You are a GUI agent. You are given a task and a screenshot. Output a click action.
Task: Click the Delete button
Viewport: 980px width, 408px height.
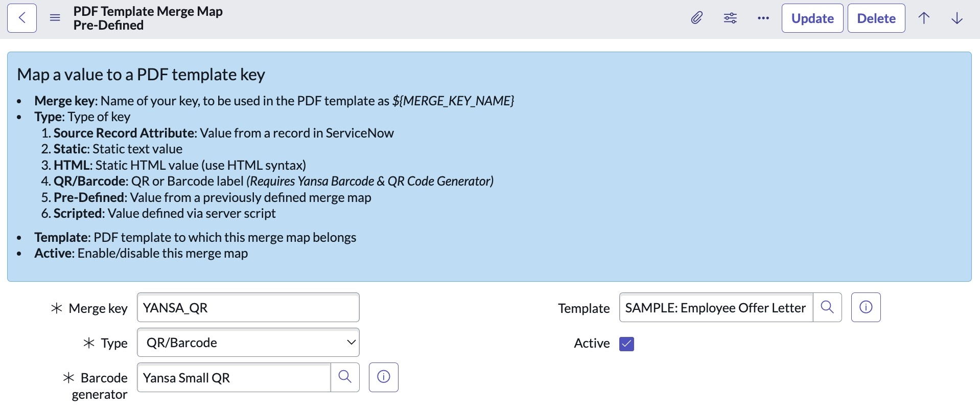(876, 18)
